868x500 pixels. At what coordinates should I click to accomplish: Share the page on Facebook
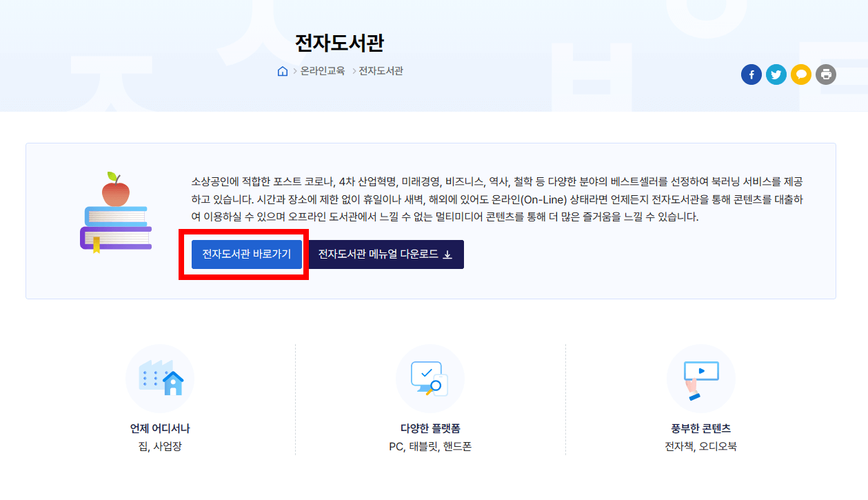751,74
